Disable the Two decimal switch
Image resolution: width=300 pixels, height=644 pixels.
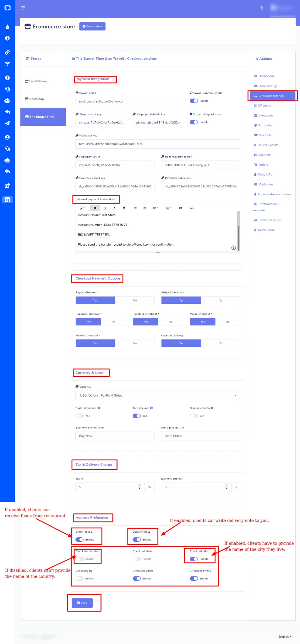pyautogui.click(x=137, y=416)
